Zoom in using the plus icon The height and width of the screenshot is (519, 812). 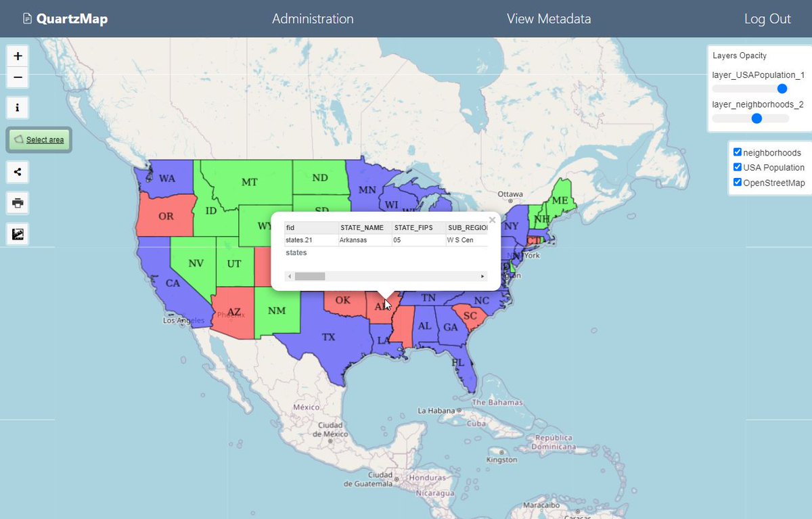(x=17, y=56)
